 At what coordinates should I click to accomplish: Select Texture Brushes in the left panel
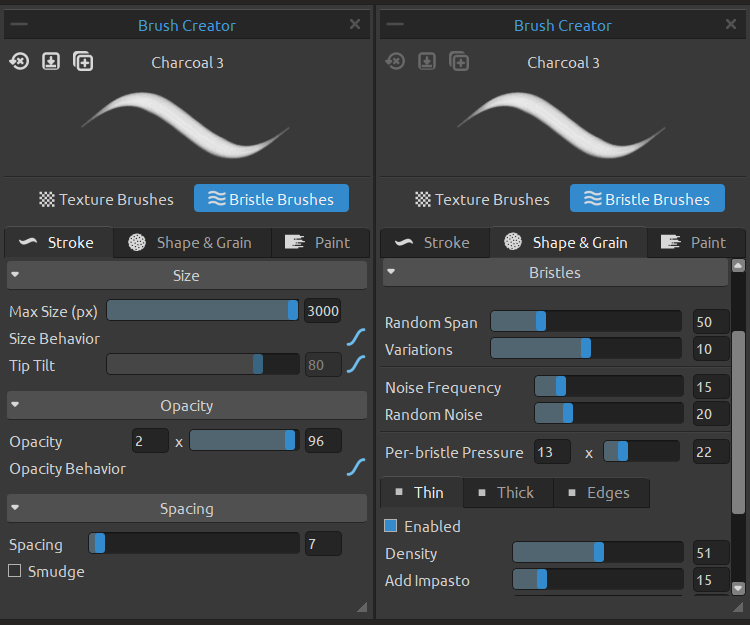pyautogui.click(x=106, y=199)
